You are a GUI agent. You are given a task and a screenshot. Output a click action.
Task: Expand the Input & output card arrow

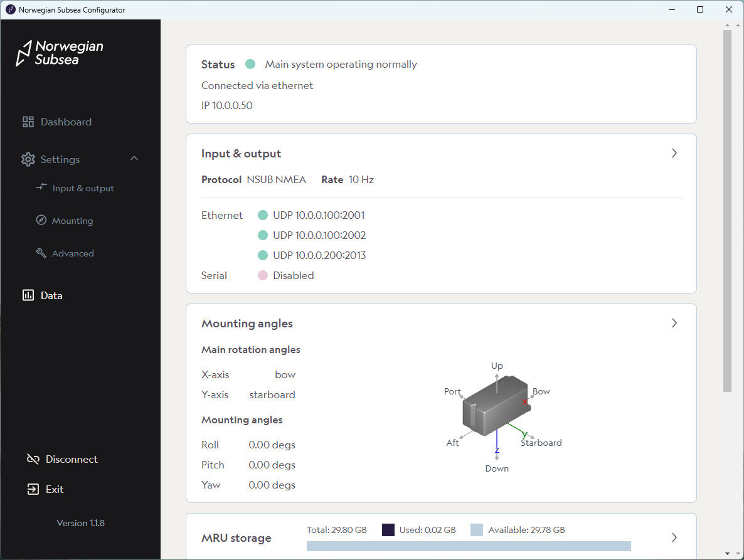pos(674,153)
